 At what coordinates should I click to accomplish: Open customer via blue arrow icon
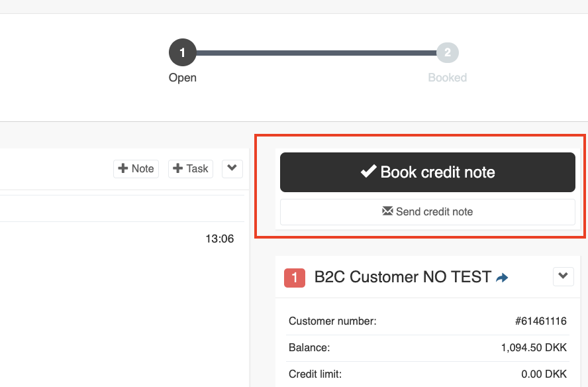502,278
